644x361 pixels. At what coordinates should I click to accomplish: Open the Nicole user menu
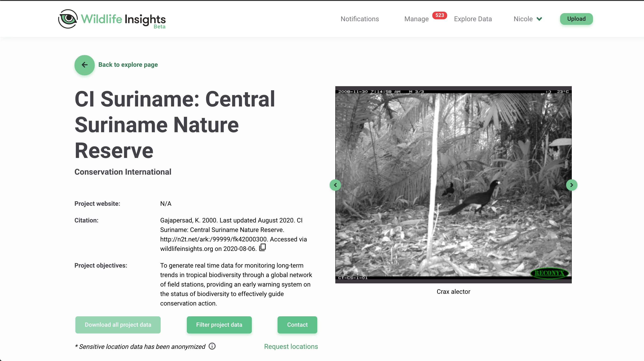(528, 19)
